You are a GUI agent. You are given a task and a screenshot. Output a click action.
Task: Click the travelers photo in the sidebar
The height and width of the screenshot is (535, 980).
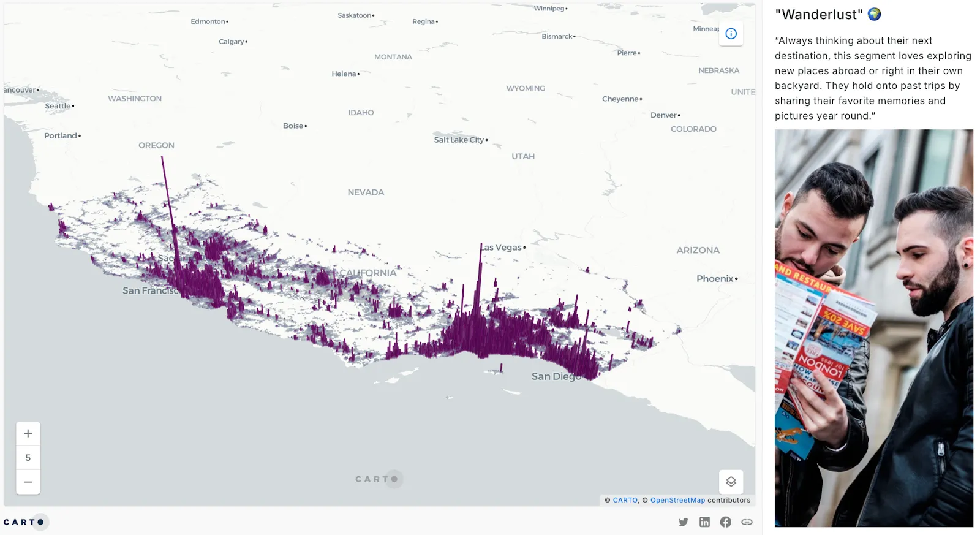(873, 328)
